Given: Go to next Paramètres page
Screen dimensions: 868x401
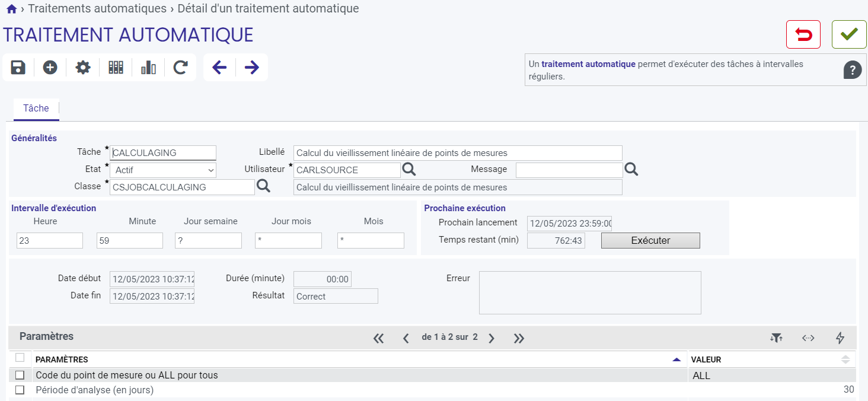Looking at the screenshot, I should coord(492,338).
